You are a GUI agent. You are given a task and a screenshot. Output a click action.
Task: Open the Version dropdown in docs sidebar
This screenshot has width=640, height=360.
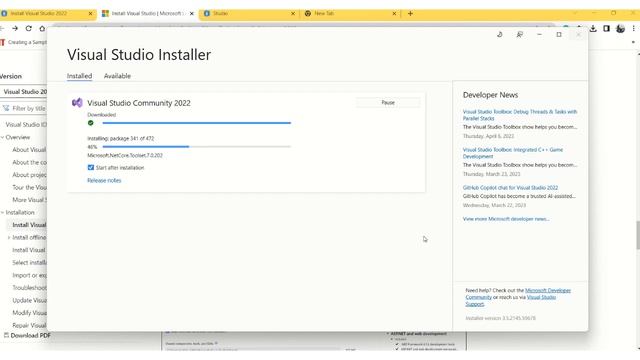(x=24, y=92)
